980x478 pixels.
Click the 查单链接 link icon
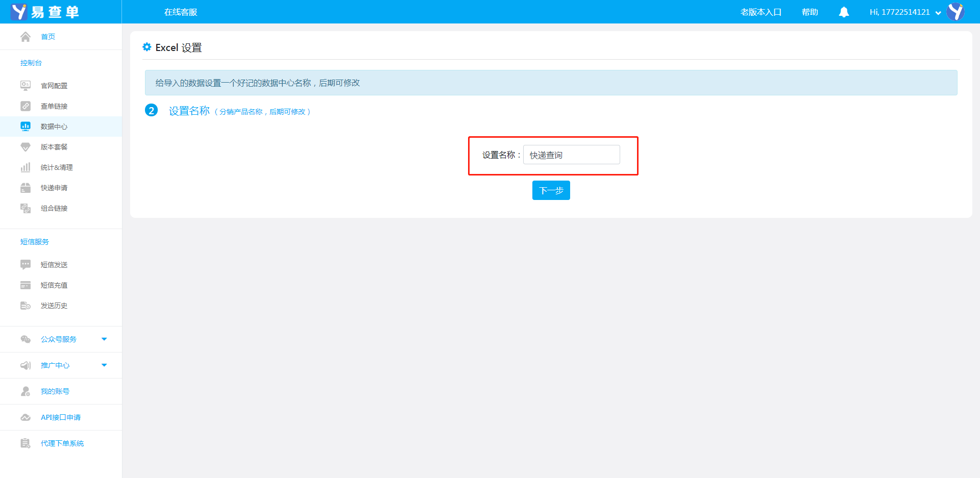tap(26, 106)
